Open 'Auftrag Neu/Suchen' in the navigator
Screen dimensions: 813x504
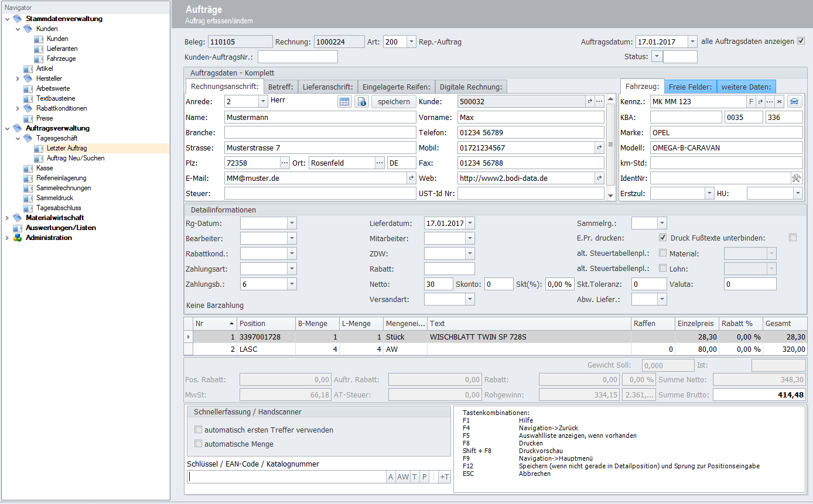point(76,158)
